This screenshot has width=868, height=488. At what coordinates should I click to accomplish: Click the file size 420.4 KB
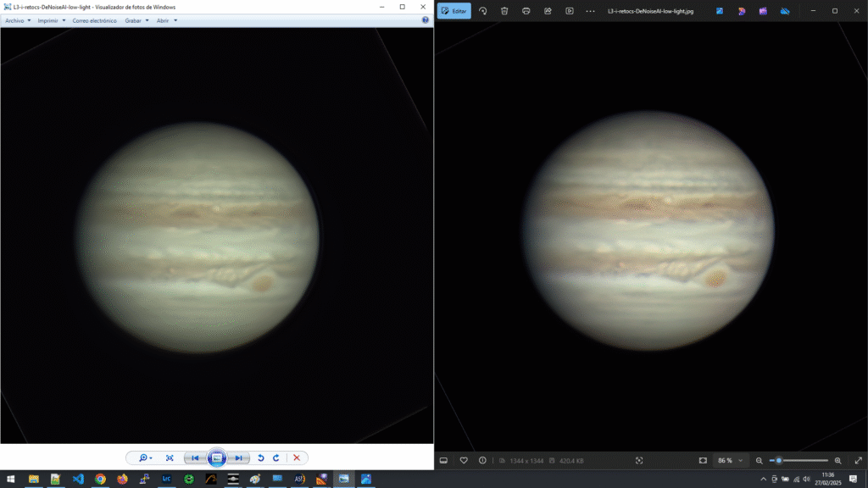click(x=571, y=460)
